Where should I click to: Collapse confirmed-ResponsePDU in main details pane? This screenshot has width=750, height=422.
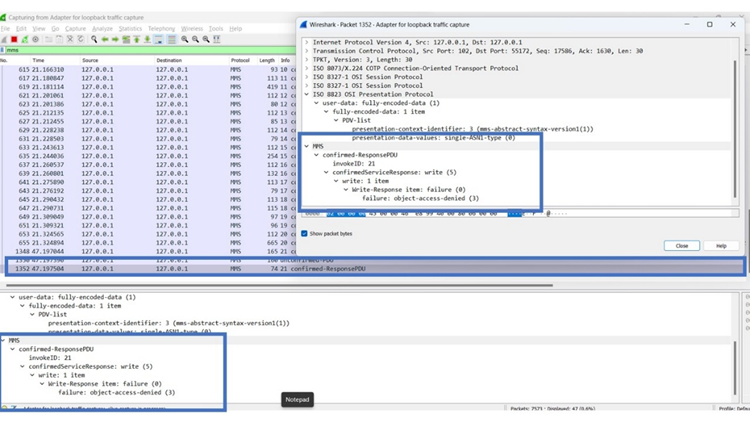click(x=12, y=349)
